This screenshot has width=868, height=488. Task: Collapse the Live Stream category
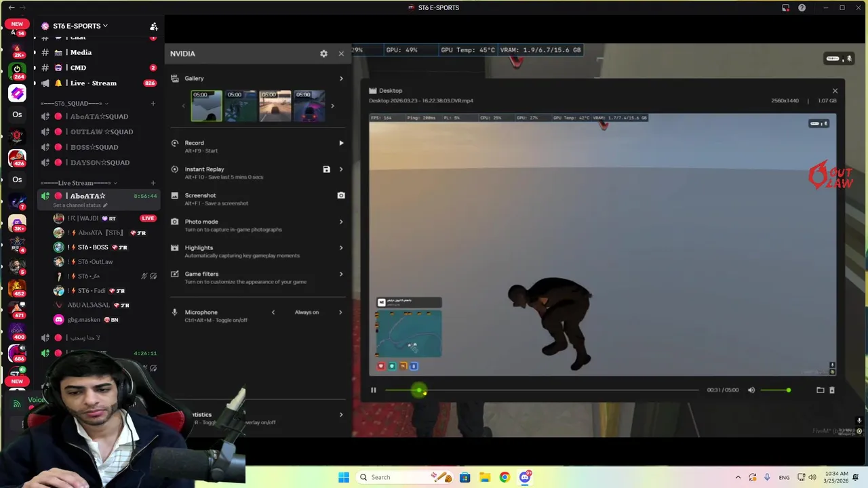coord(79,183)
